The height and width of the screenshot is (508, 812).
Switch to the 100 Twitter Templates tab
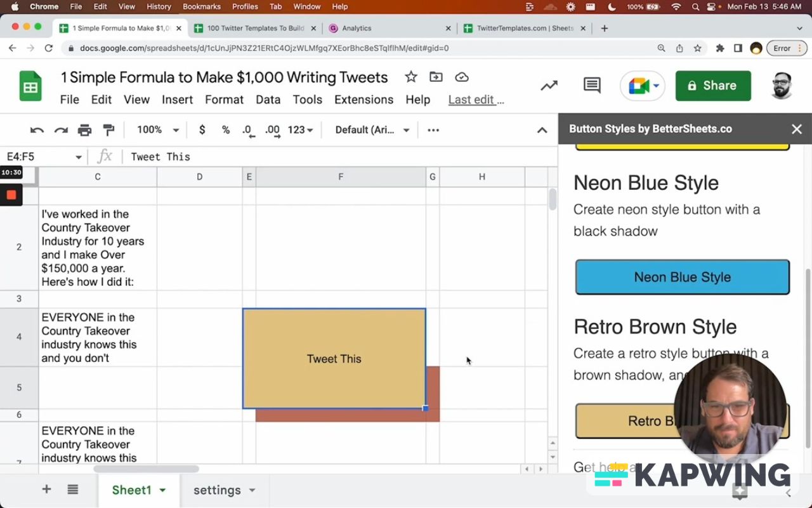(256, 29)
